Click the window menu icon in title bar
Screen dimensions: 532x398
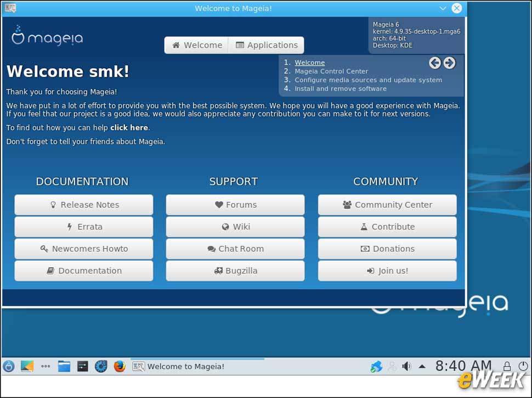point(10,8)
